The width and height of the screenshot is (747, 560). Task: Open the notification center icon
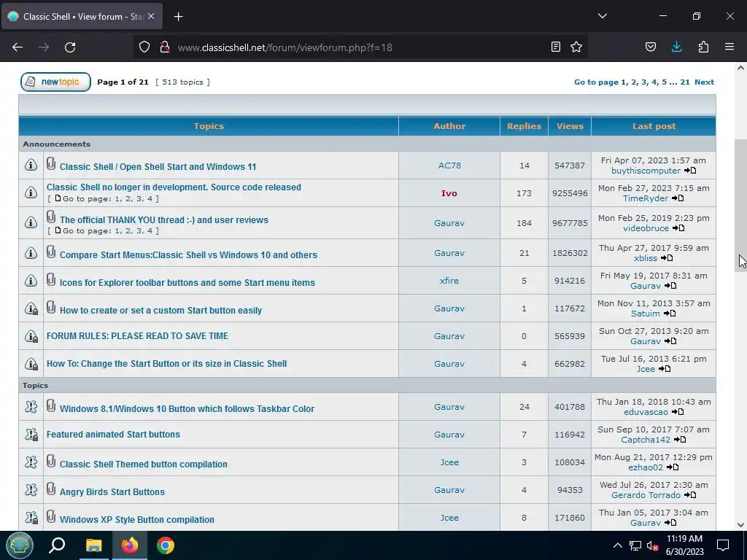pyautogui.click(x=723, y=545)
